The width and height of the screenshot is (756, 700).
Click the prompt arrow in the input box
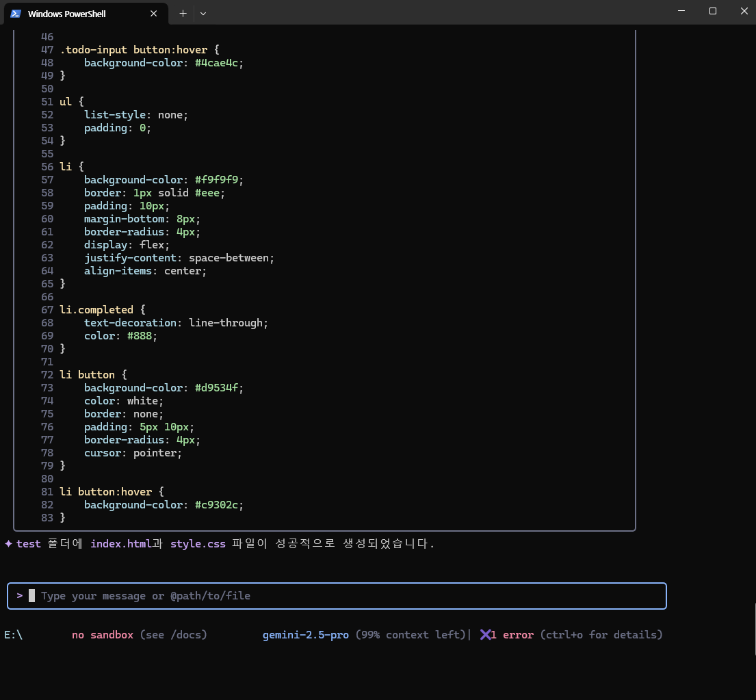[x=20, y=596]
